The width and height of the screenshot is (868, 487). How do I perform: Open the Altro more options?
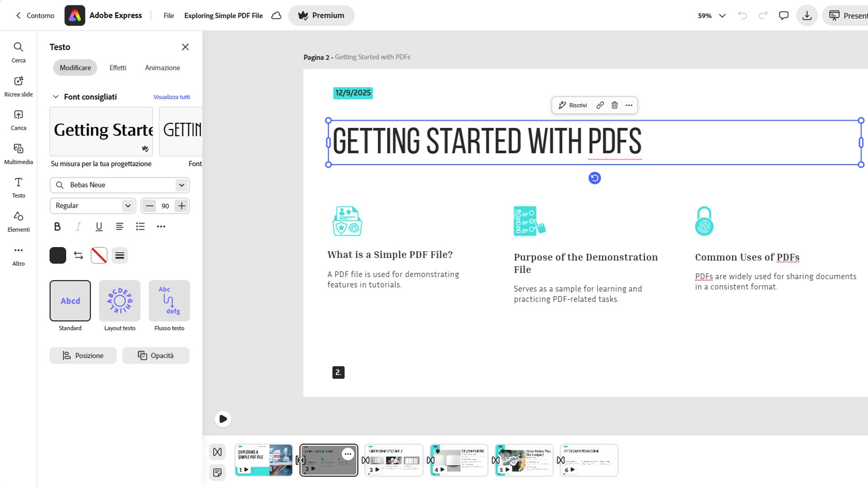[18, 256]
